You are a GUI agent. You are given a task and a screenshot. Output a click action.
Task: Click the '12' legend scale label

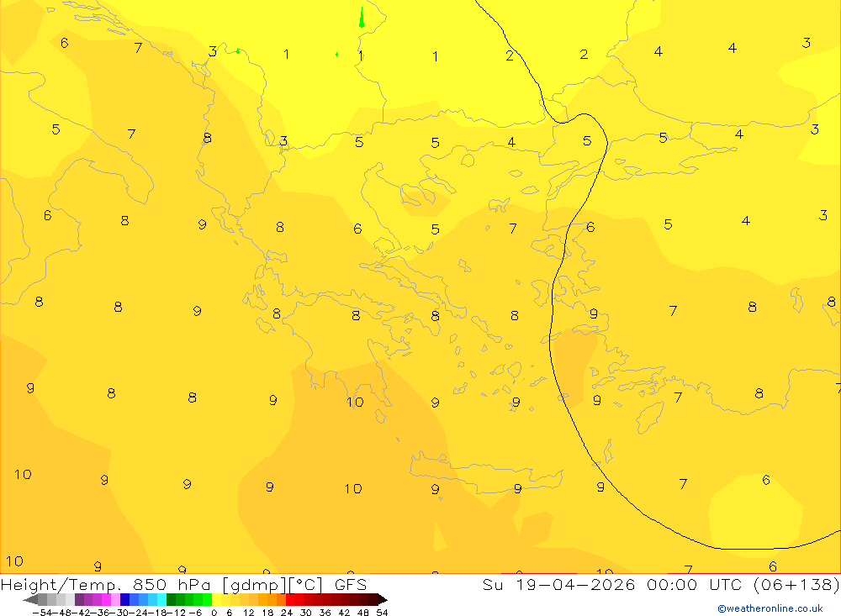248,613
